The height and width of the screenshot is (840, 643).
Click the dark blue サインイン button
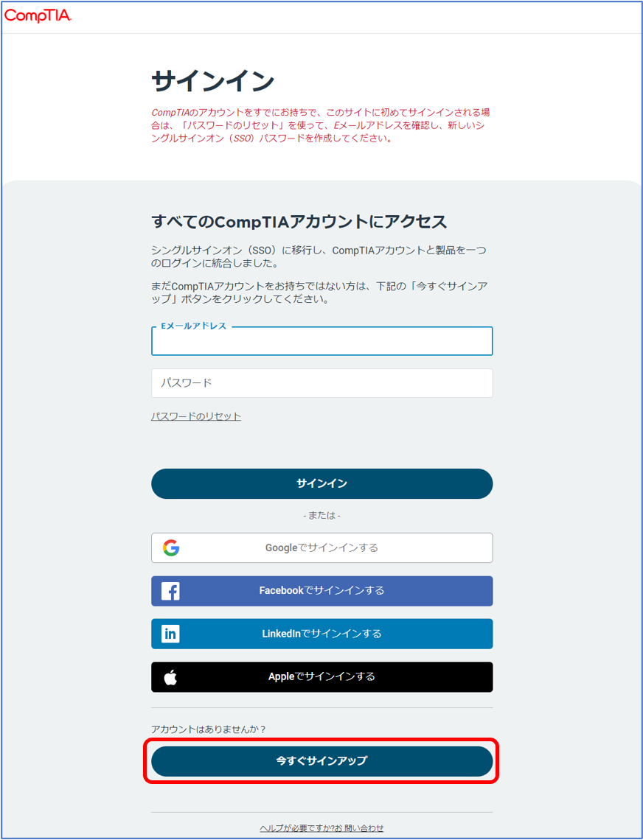pos(321,484)
